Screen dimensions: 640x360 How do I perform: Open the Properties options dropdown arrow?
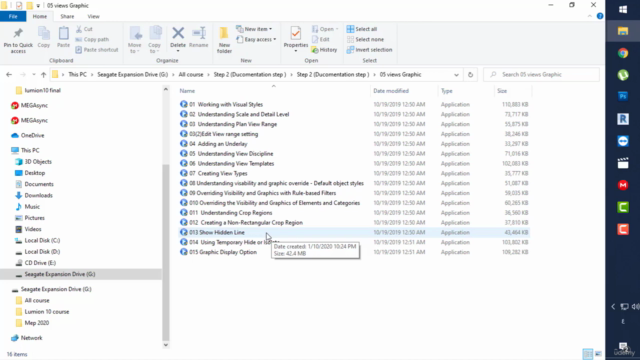click(x=296, y=51)
